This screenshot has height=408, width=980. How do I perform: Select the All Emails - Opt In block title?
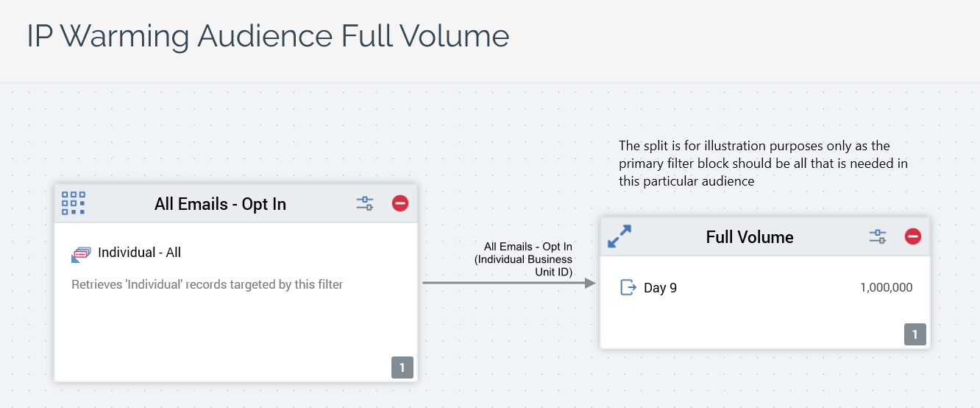[x=220, y=204]
